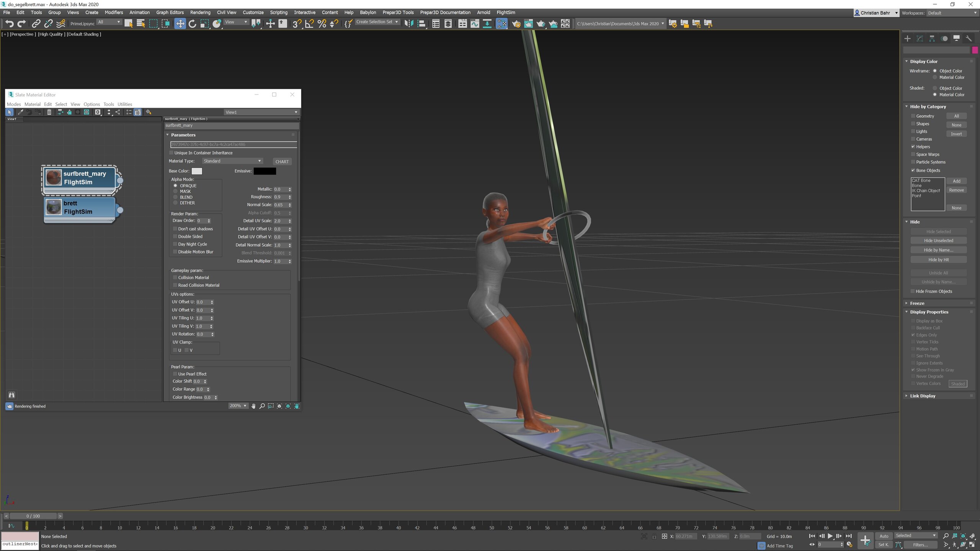Image resolution: width=980 pixels, height=551 pixels.
Task: Open the Material Type Standard dropdown
Action: [x=232, y=161]
